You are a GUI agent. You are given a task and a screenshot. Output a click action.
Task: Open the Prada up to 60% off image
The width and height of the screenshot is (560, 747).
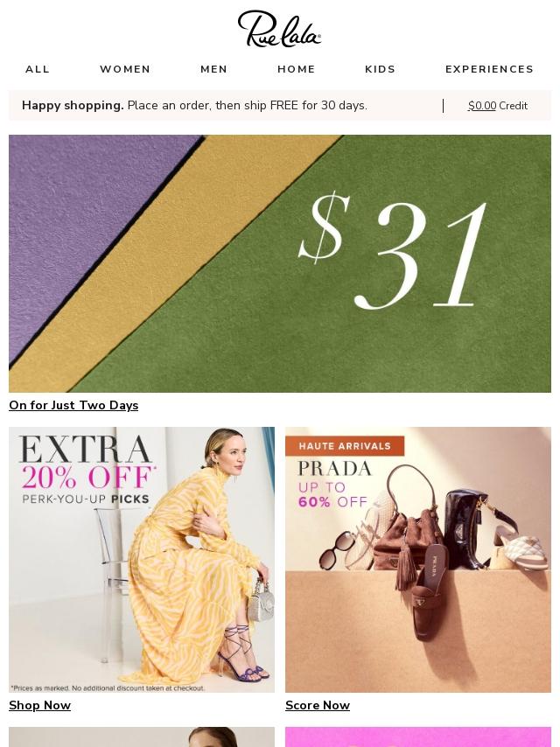[418, 559]
